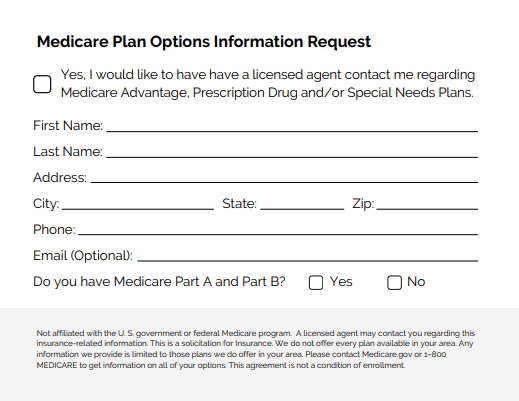Image resolution: width=519 pixels, height=401 pixels.
Task: Click the Medicare Plan Options Information Request heading
Action: click(204, 42)
